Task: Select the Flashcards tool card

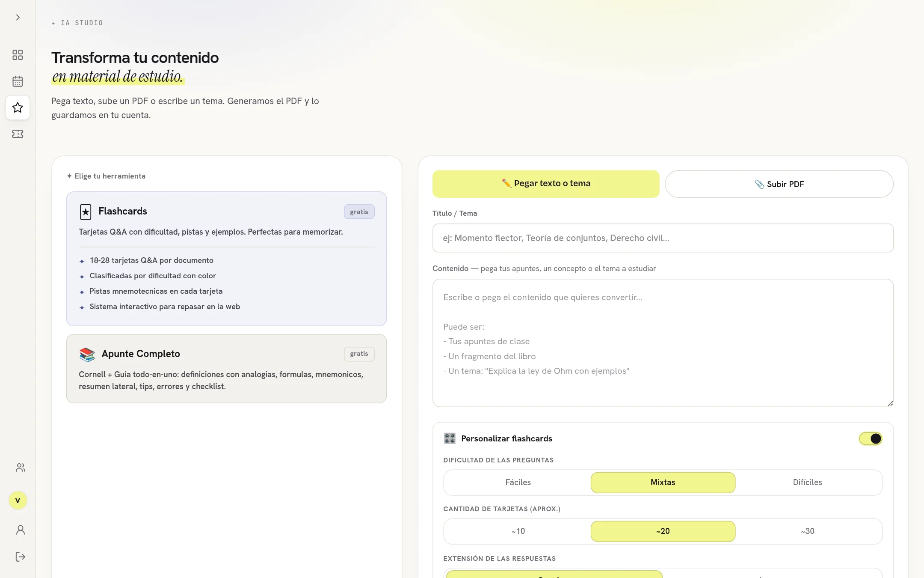Action: click(226, 259)
